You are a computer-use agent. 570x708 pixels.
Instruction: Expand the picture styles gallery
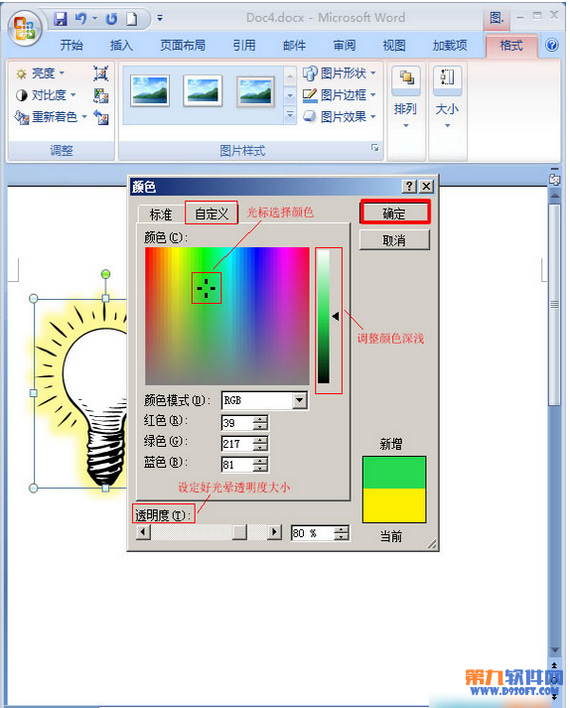(x=290, y=116)
